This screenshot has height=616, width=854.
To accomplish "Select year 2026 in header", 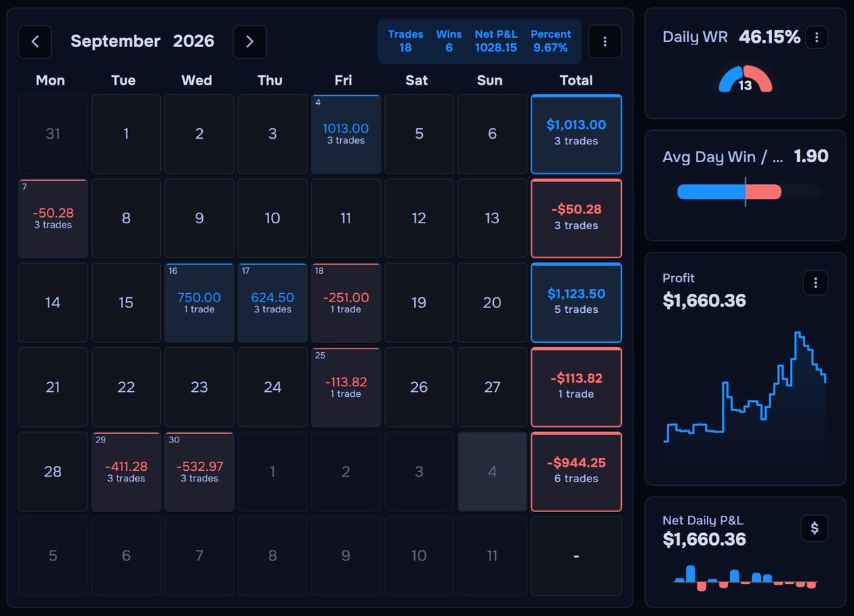I will pos(194,41).
